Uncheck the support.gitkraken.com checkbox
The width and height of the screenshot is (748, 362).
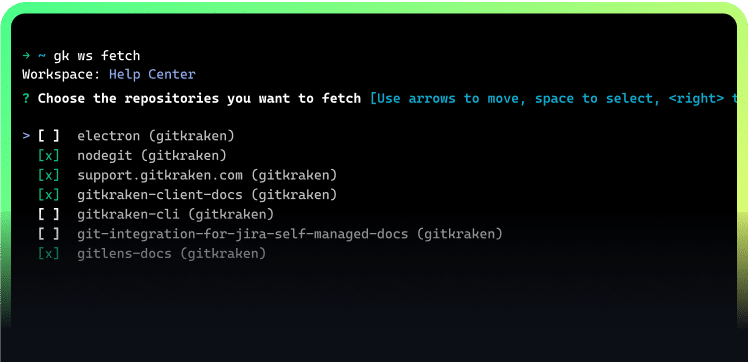49,175
